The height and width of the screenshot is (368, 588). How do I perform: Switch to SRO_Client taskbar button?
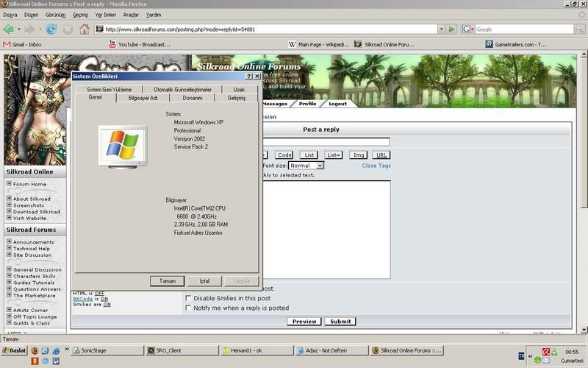click(x=182, y=350)
